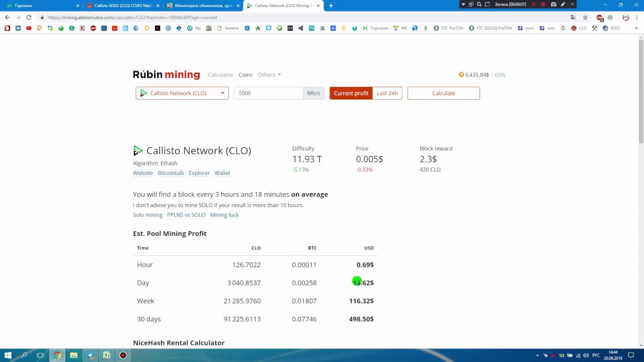Switch to the Callisto SOLO (CLO) tab

(x=123, y=6)
